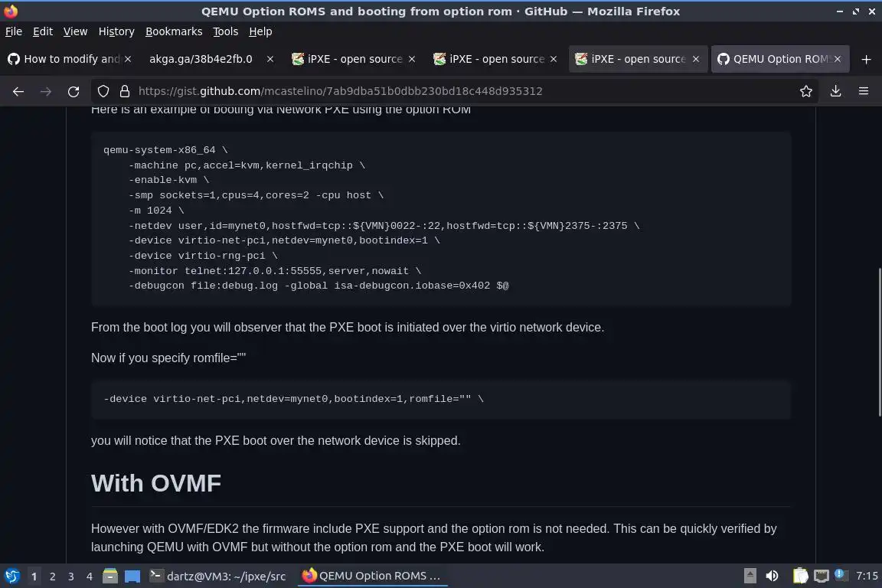Click the blue desktop taskbar icon
882x588 pixels.
pos(132,576)
